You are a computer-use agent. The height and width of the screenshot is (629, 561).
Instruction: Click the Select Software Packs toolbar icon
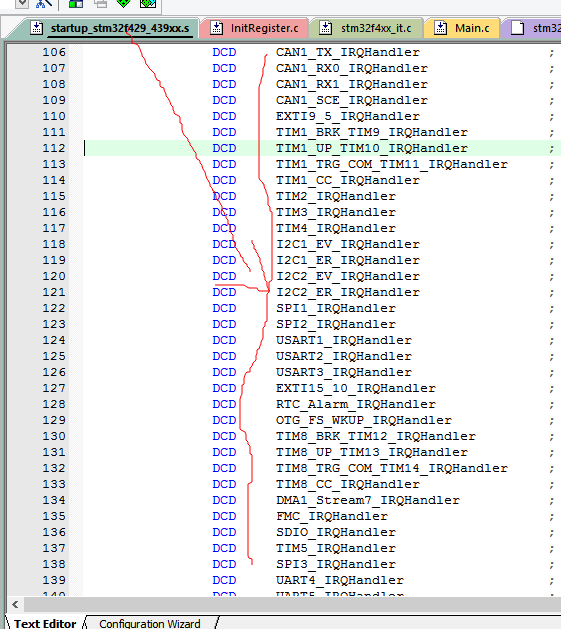(x=148, y=4)
